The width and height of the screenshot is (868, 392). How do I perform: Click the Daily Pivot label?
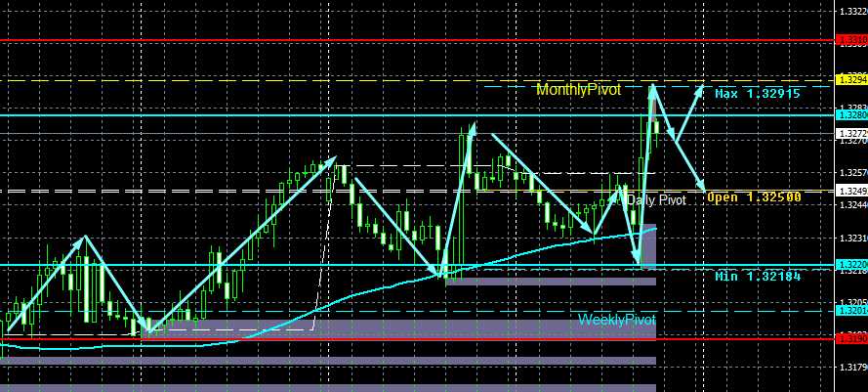point(656,200)
